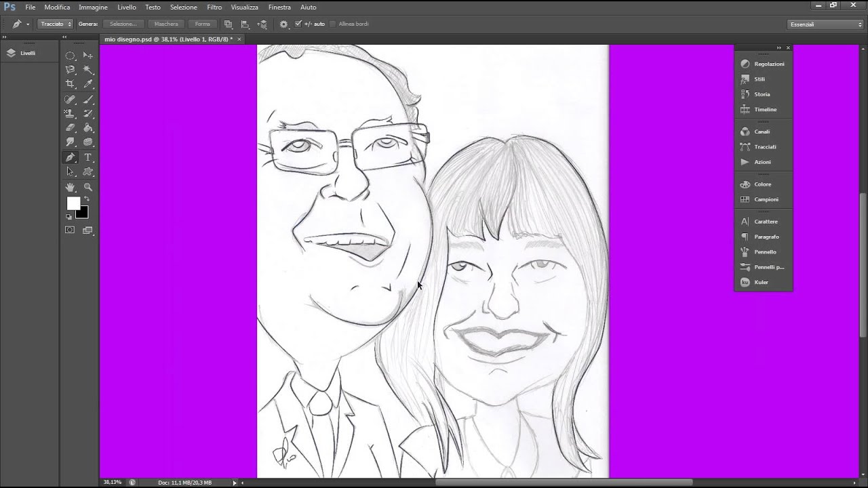The height and width of the screenshot is (488, 868).
Task: Open the File menu
Action: (x=31, y=7)
